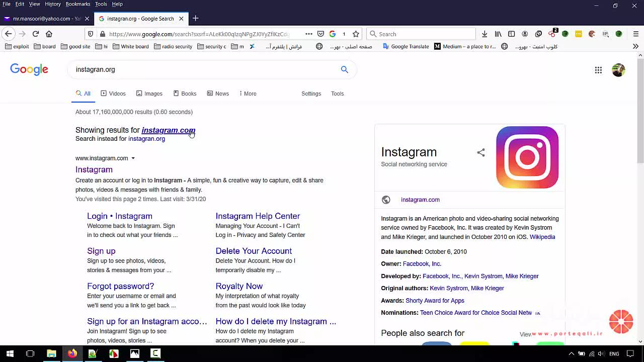
Task: Go to the Google logo homepage
Action: coord(29,69)
